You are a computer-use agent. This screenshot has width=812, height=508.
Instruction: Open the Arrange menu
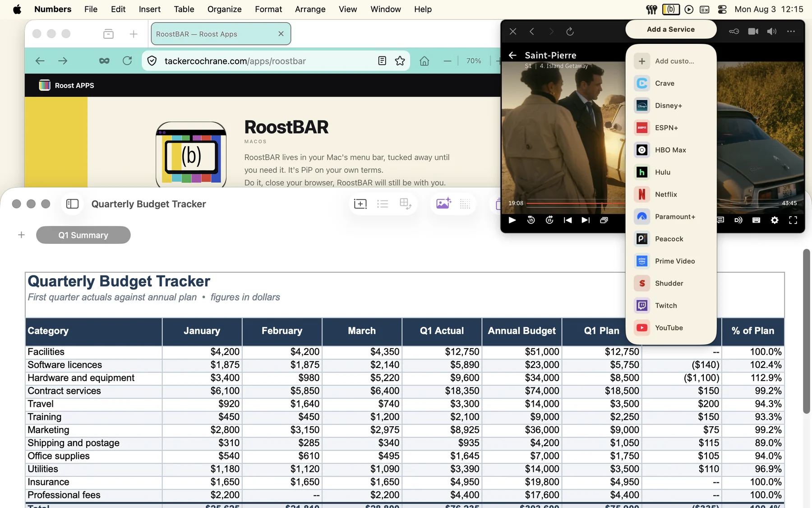[x=310, y=9]
